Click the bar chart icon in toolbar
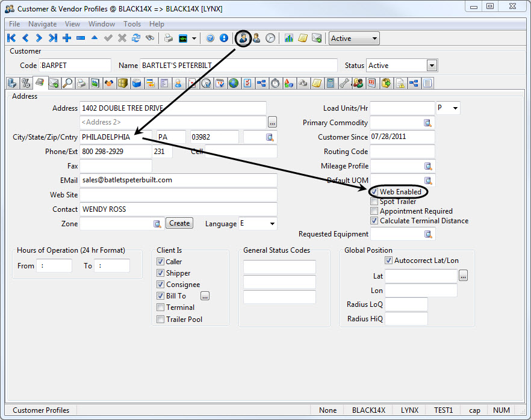 (289, 38)
